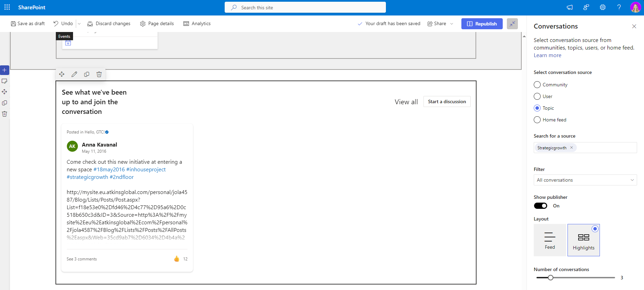Open the All conversations filter dropdown

585,180
